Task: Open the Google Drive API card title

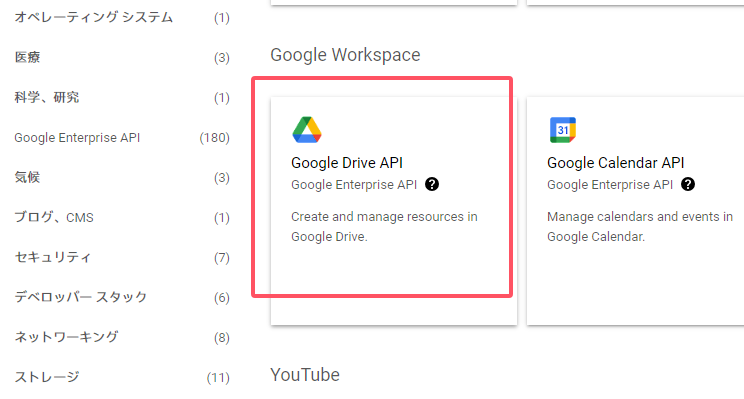Action: 347,163
